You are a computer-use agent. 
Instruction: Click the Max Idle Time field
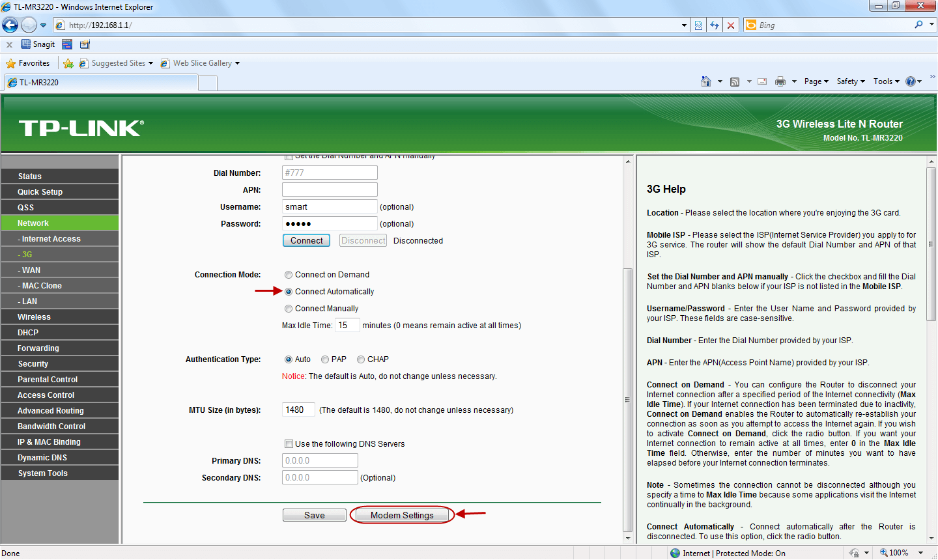[x=347, y=325]
